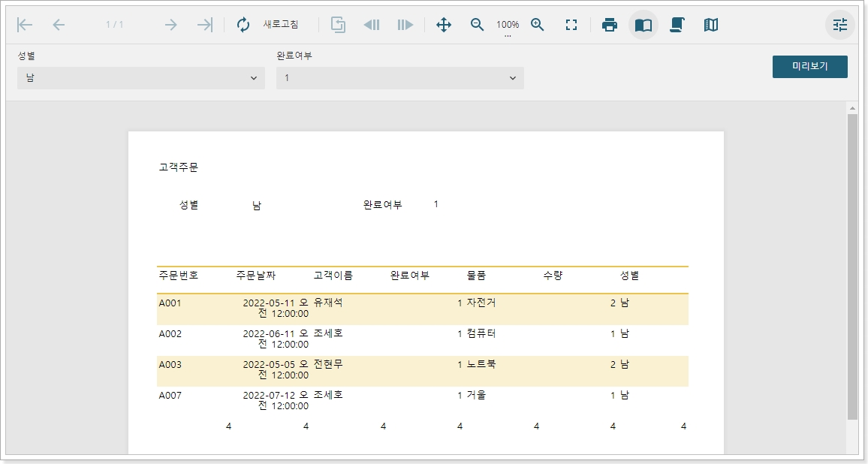Image resolution: width=868 pixels, height=464 pixels.
Task: Go to next page arrow
Action: click(x=170, y=25)
